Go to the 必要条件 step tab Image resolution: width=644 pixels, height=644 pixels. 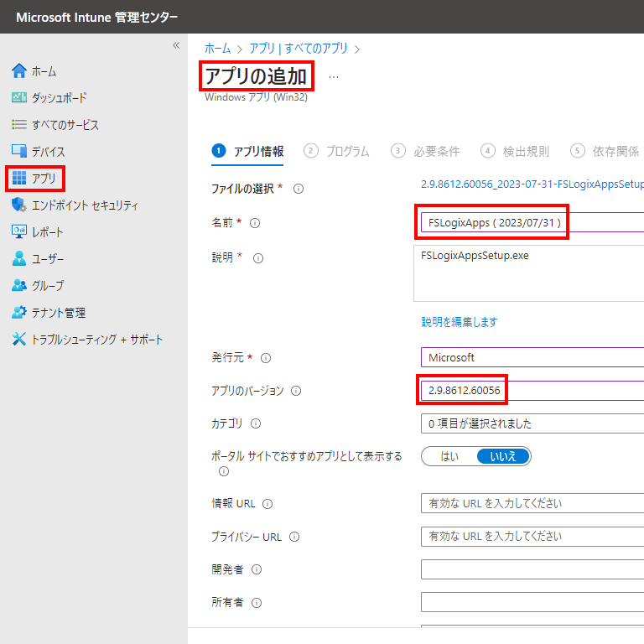click(x=425, y=151)
